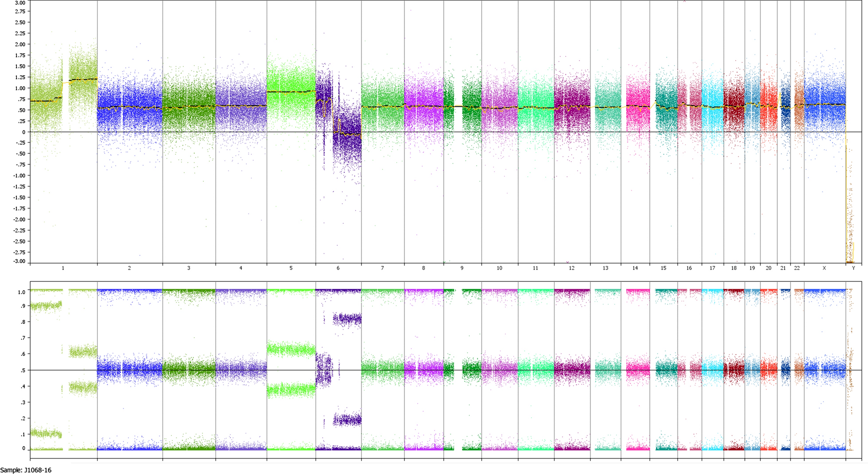Click the 0 tick in upper plot
This screenshot has width=868, height=474.
[24, 132]
